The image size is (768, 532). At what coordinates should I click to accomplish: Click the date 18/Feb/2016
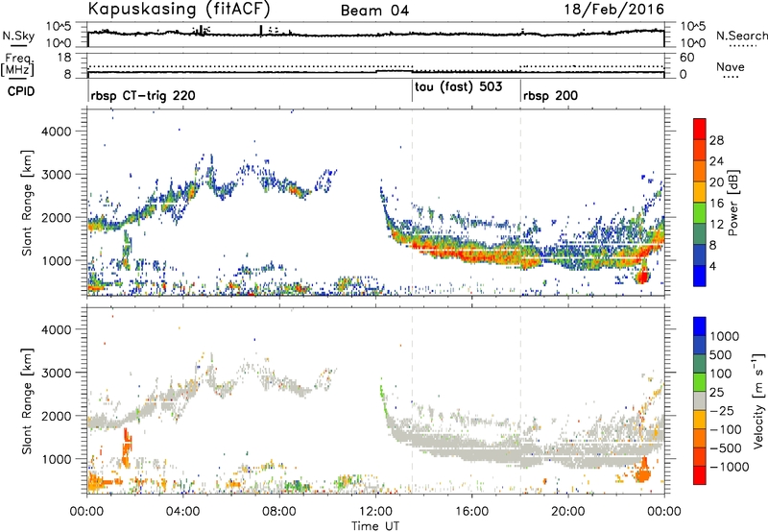(x=614, y=9)
